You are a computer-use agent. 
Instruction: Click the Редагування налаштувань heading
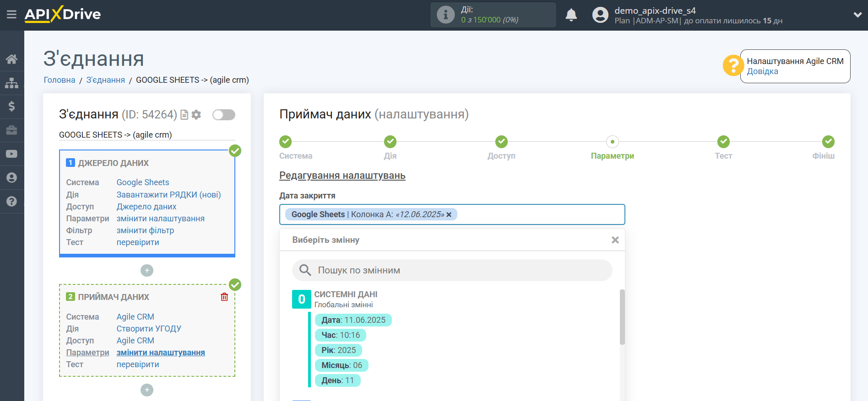tap(342, 176)
